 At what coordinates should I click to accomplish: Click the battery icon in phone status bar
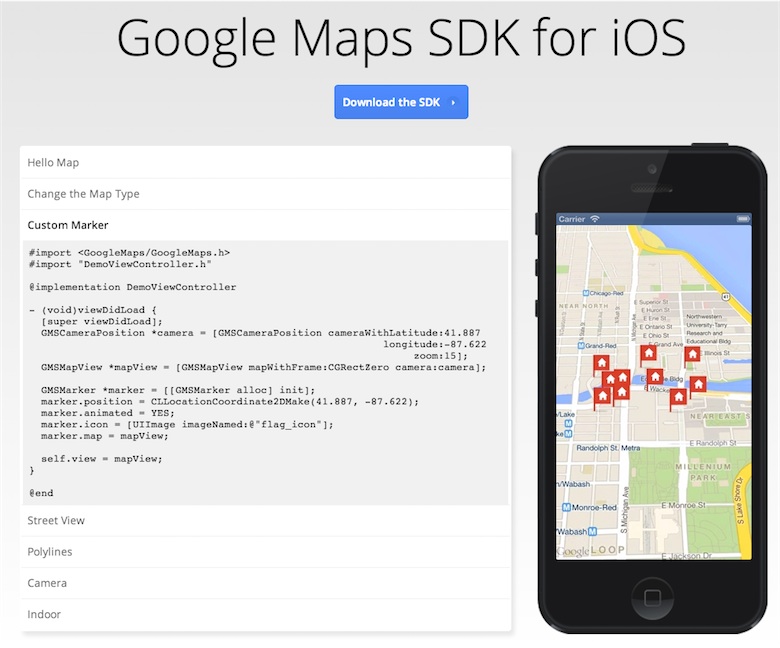(743, 219)
